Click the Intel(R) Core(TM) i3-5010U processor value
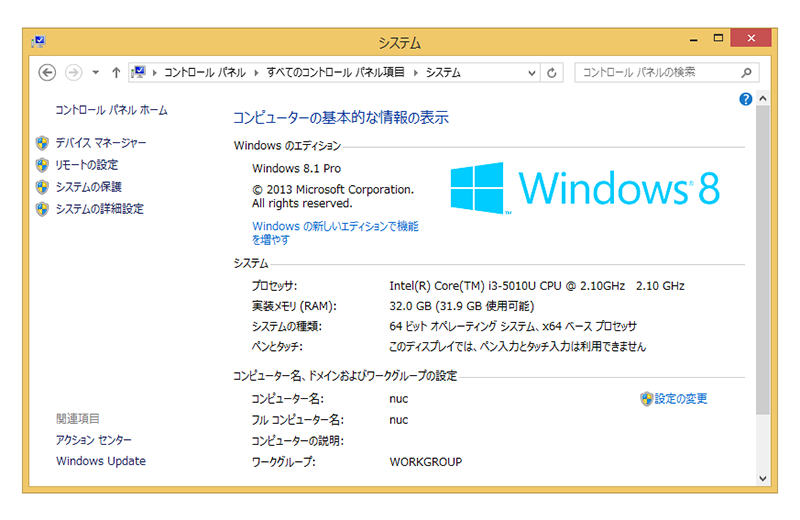Image resolution: width=800 pixels, height=520 pixels. [537, 286]
